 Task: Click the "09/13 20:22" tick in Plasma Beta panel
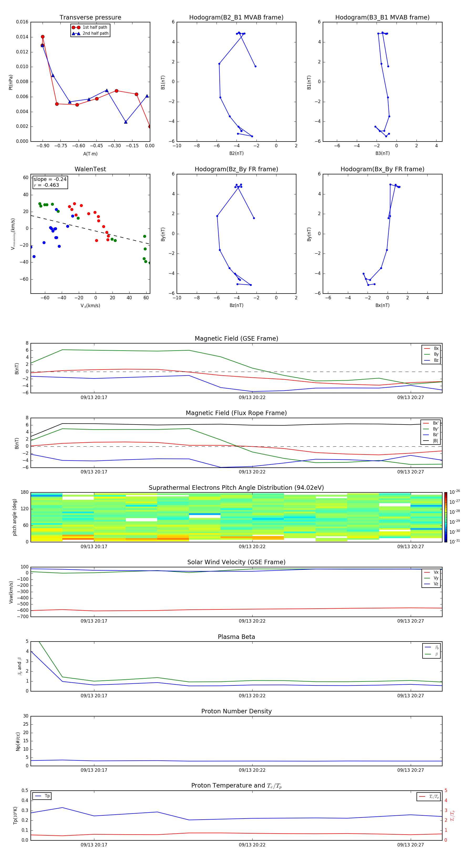point(252,696)
